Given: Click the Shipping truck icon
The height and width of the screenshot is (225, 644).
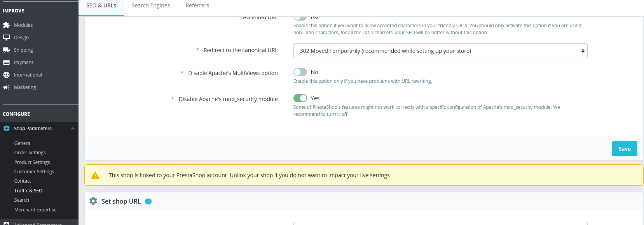Looking at the screenshot, I should click(6, 50).
